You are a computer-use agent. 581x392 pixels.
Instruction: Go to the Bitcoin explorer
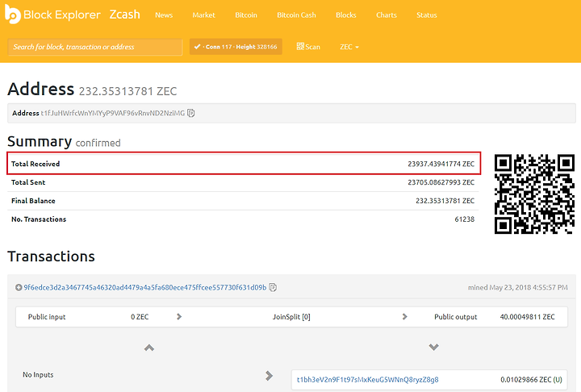tap(246, 15)
